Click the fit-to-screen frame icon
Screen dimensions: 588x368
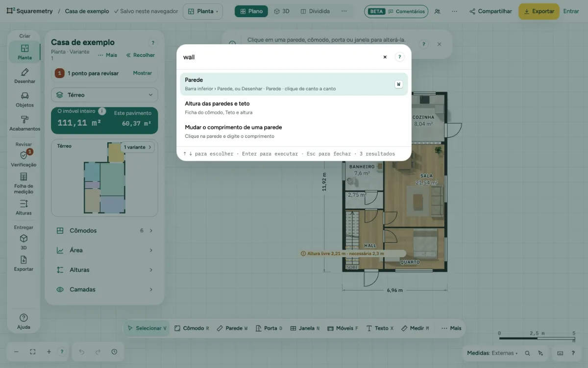[x=33, y=352]
